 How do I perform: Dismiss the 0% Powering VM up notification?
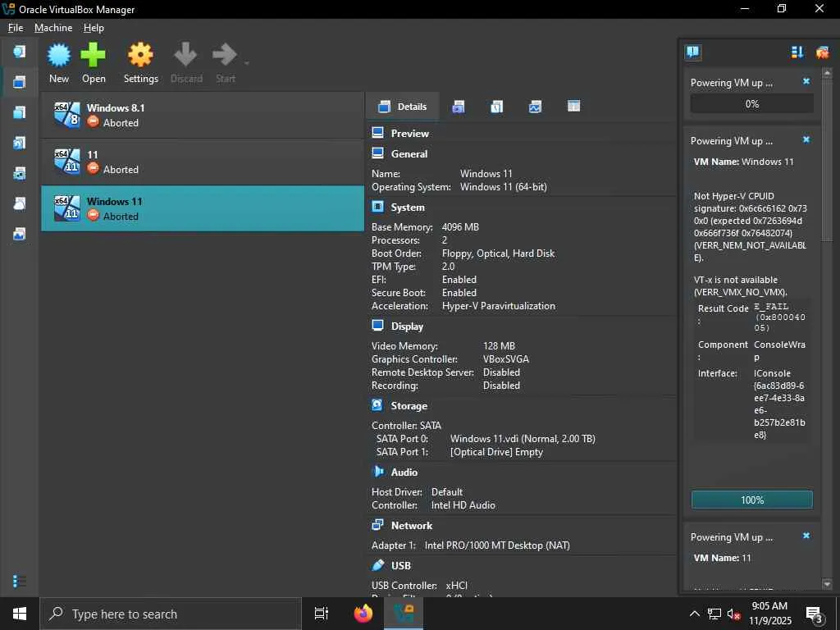[806, 81]
